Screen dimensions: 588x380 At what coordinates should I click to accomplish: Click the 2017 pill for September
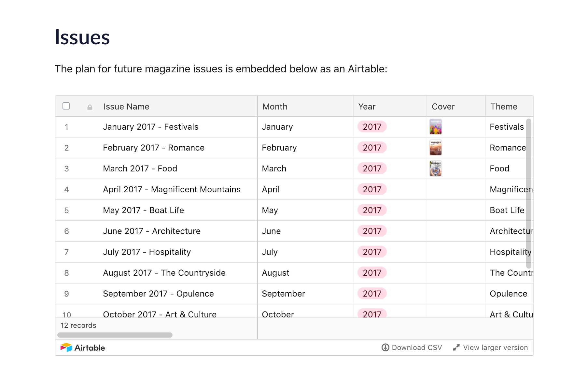point(371,294)
